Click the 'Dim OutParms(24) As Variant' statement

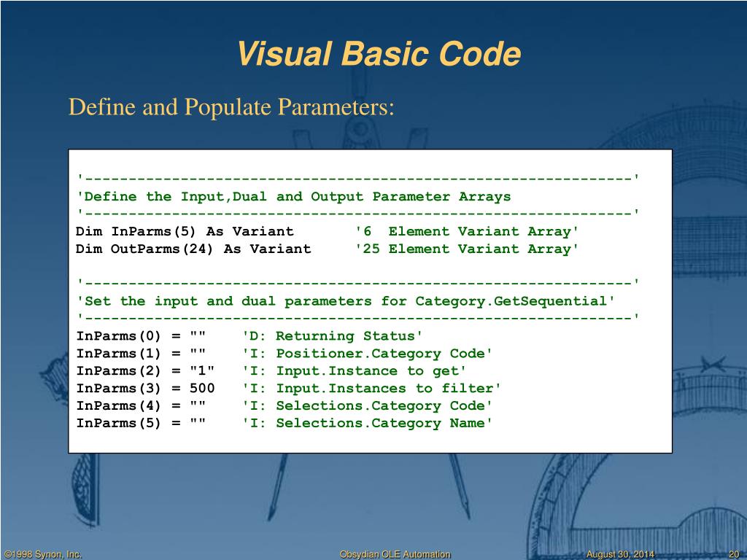[x=193, y=249]
